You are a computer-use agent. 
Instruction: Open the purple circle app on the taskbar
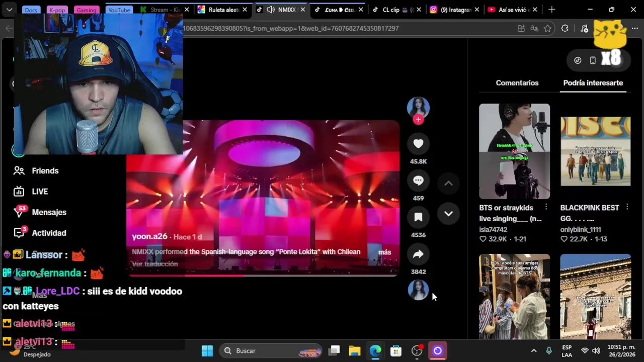[437, 351]
